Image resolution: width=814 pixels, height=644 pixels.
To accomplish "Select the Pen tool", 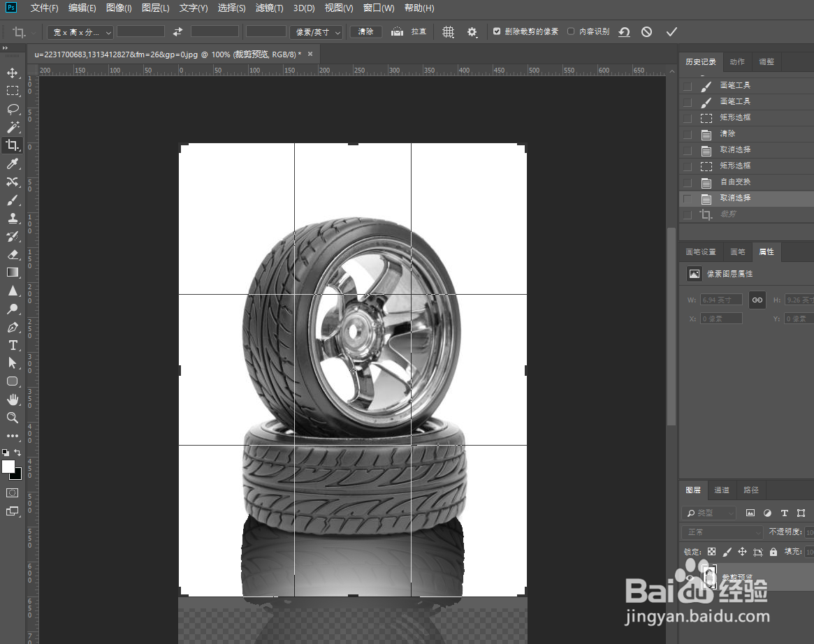I will point(13,328).
